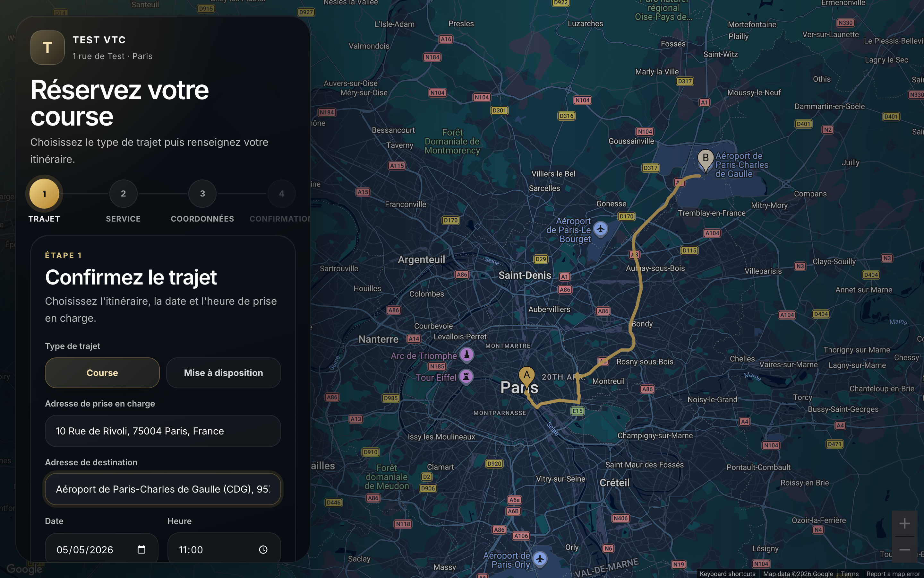This screenshot has height=578, width=924.
Task: Select the Mise à disposition trip type
Action: click(223, 373)
